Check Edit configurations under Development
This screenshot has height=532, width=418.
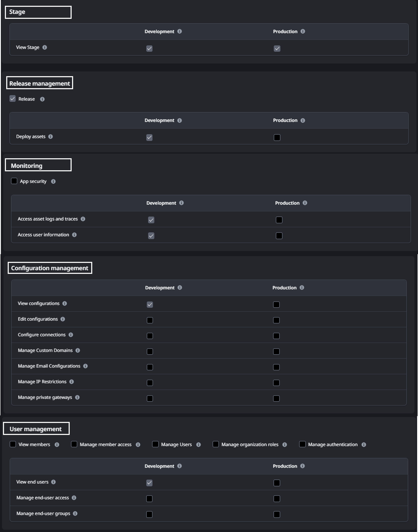coord(150,320)
